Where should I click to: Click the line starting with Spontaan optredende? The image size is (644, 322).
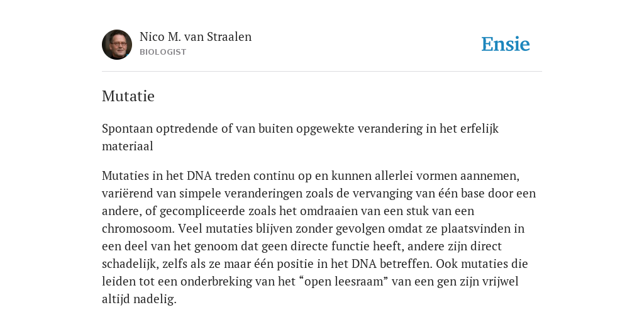click(x=300, y=128)
